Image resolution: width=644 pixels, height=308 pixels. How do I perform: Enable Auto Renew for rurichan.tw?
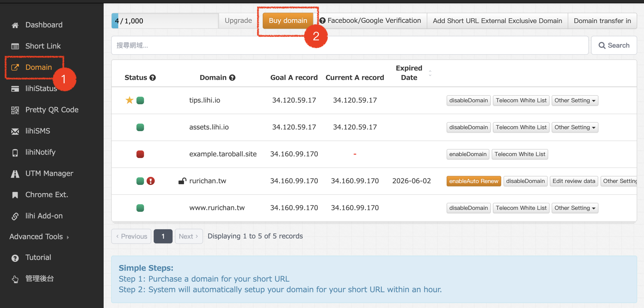point(473,181)
